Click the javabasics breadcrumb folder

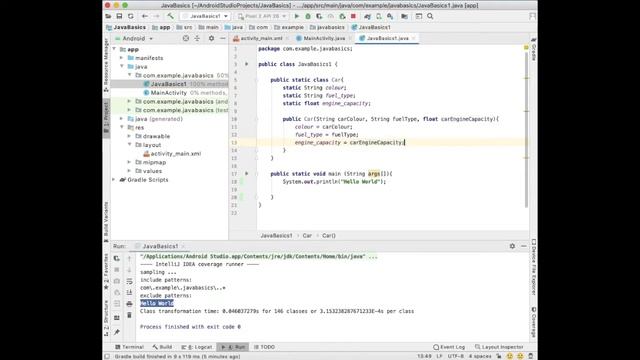[327, 27]
